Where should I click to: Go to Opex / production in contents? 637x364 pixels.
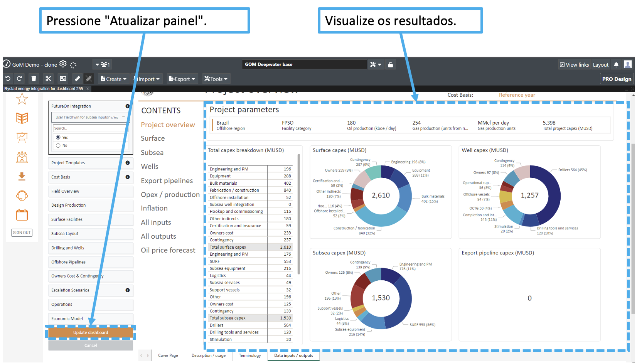point(170,194)
